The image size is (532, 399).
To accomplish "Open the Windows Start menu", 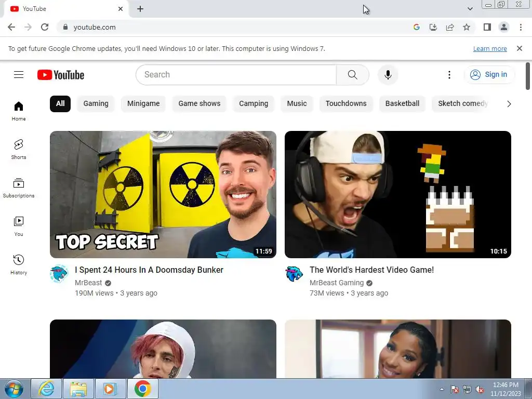I will [14, 389].
